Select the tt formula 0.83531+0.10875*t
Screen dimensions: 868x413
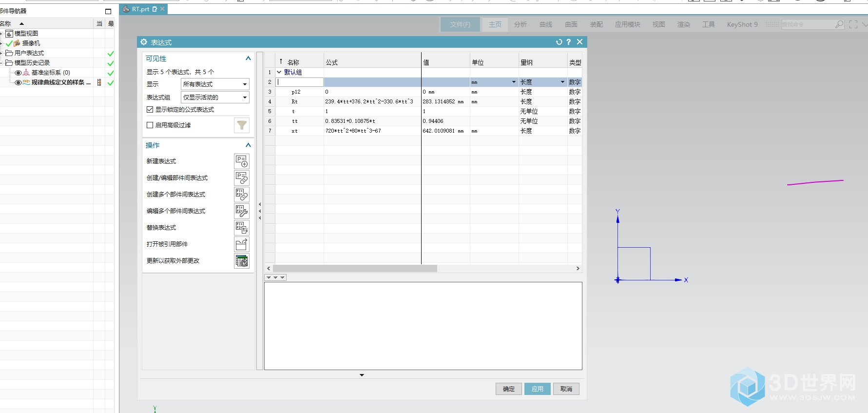click(372, 121)
